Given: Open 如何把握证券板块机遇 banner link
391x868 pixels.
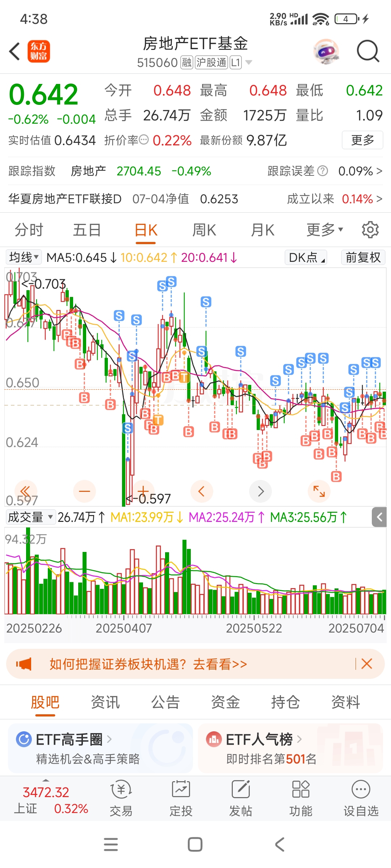Looking at the screenshot, I should (148, 664).
